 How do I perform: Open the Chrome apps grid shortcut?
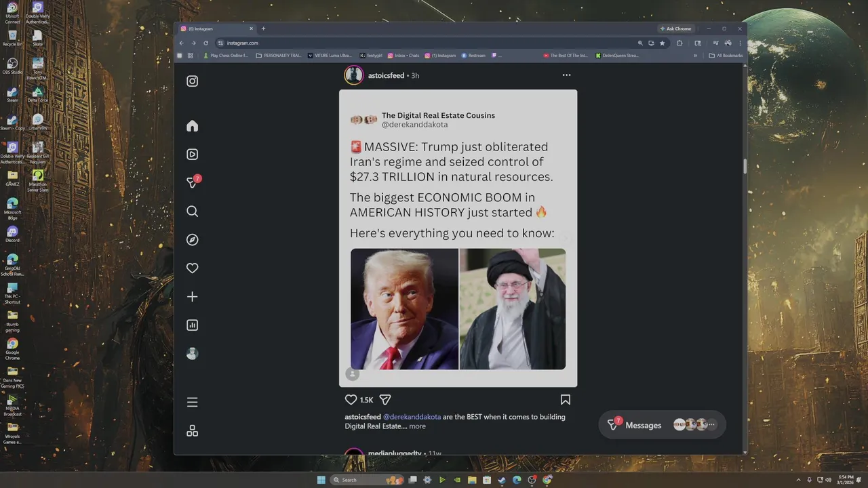click(x=191, y=56)
